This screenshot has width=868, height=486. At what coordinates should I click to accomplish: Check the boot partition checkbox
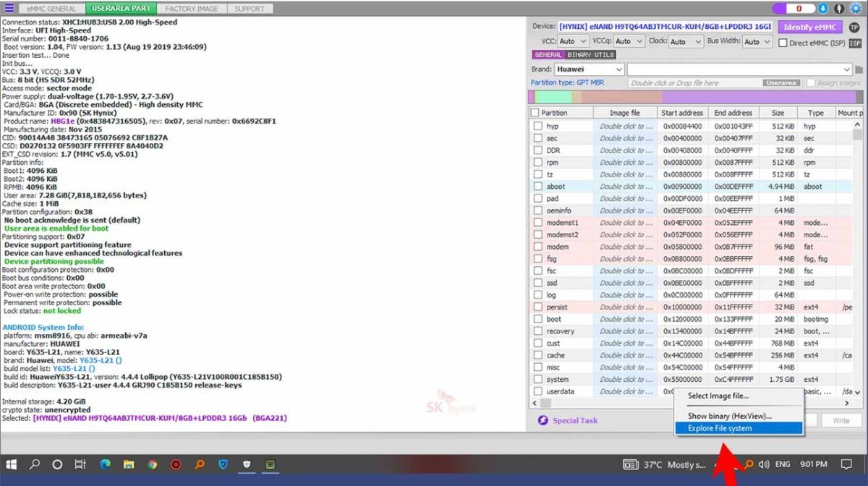pos(537,319)
